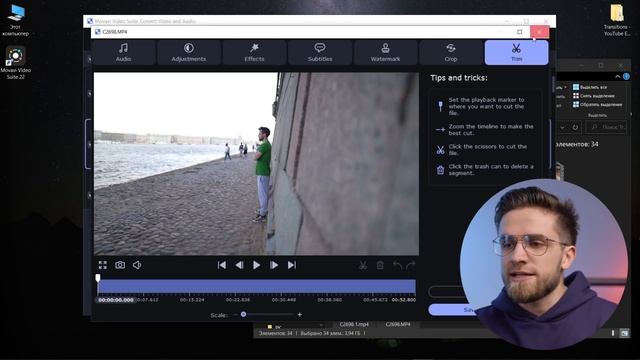
Task: Click the Explorer search box
Action: tap(607, 127)
